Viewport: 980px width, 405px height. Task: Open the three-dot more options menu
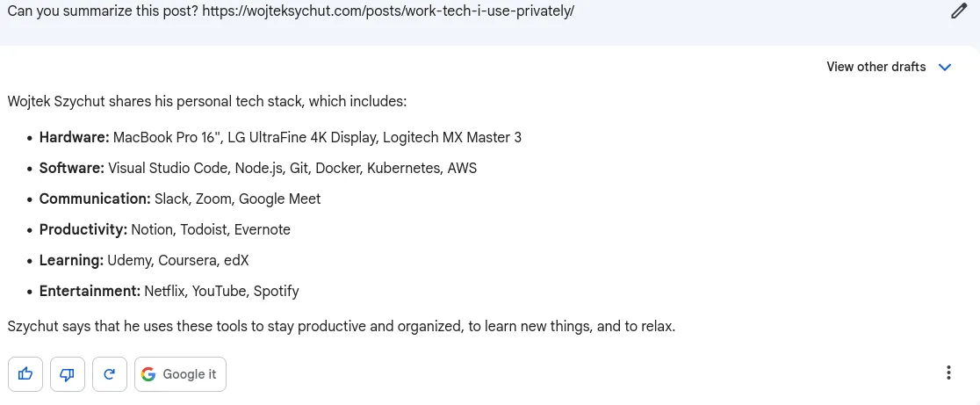[948, 373]
